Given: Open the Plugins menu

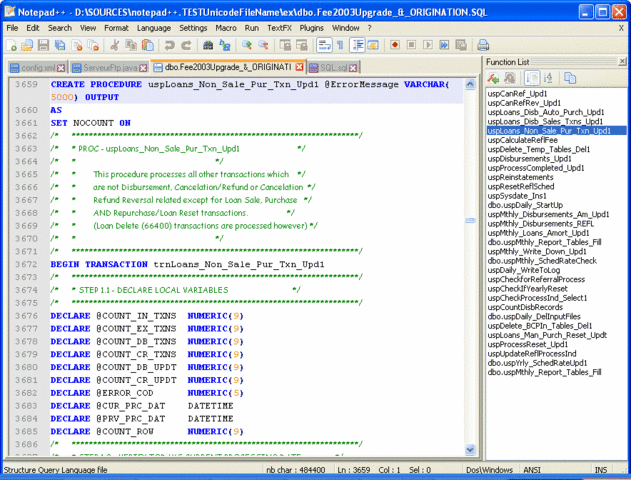Looking at the screenshot, I should (x=312, y=28).
